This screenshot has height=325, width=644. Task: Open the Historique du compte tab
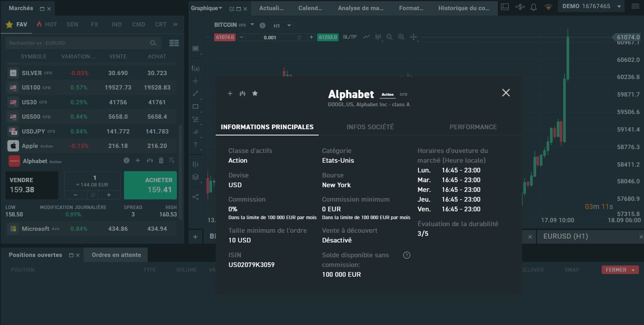click(464, 8)
